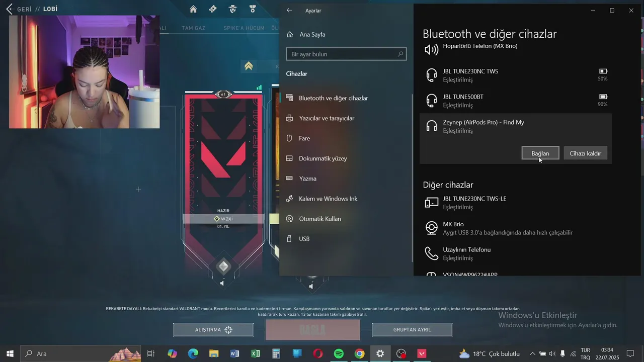Click the Hoparlörlü Telefon speaker icon

tap(432, 49)
